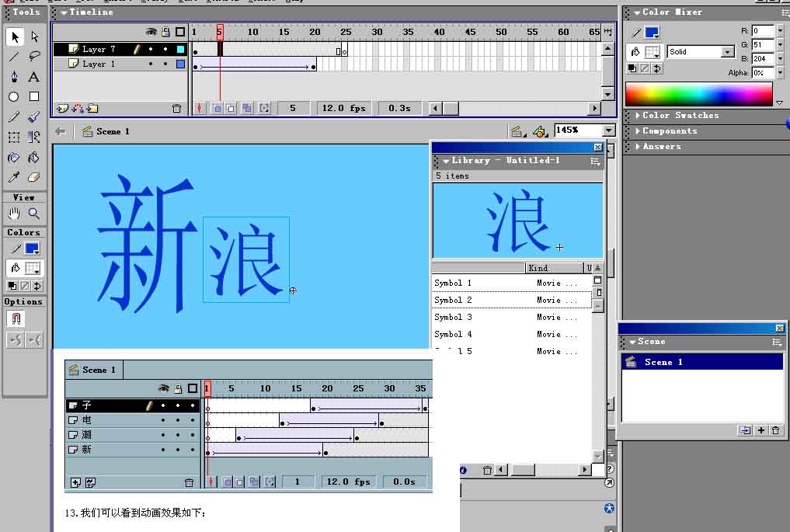
Task: Select the Lasso tool
Action: pyautogui.click(x=34, y=57)
